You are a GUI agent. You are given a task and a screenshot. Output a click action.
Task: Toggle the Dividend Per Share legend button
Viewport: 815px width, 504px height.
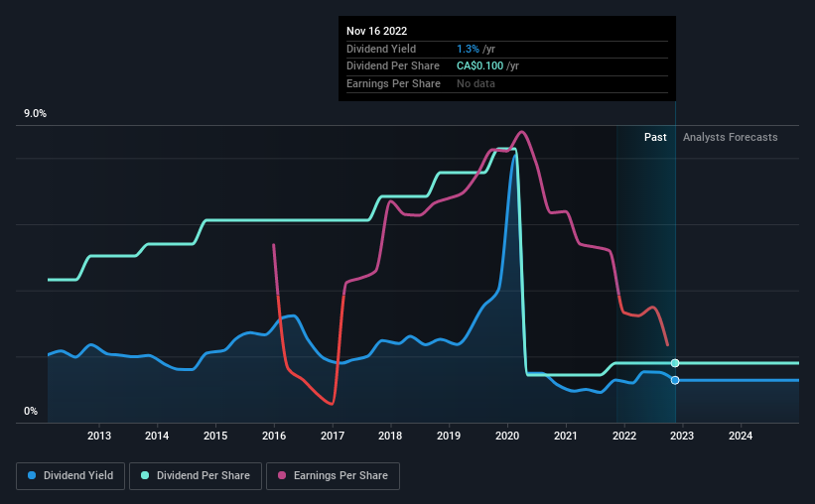(x=196, y=476)
